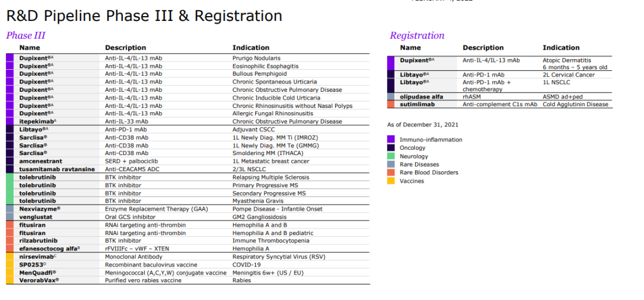Image resolution: width=644 pixels, height=300 pixels.
Task: Click 'olipudase alfa' drug name
Action: [x=420, y=97]
